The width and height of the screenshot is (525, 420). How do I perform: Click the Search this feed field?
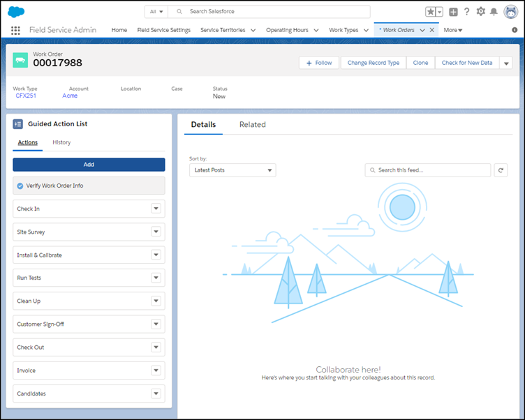[x=427, y=170]
